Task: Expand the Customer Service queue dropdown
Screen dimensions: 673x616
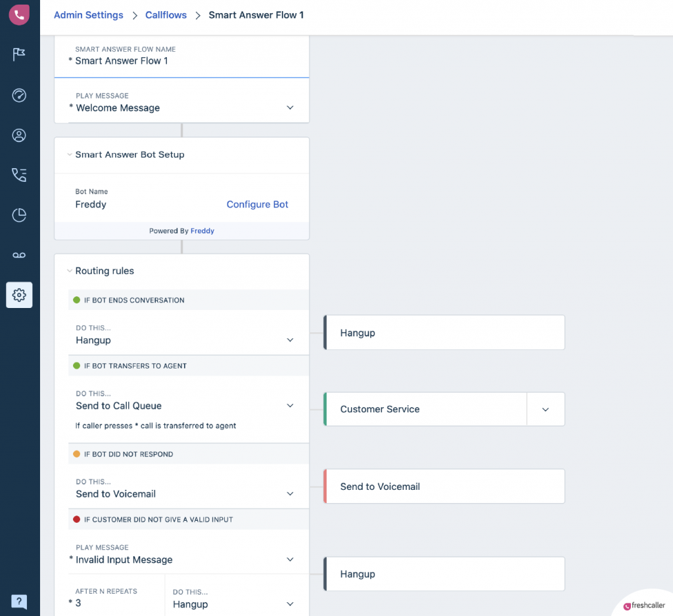Action: 546,408
